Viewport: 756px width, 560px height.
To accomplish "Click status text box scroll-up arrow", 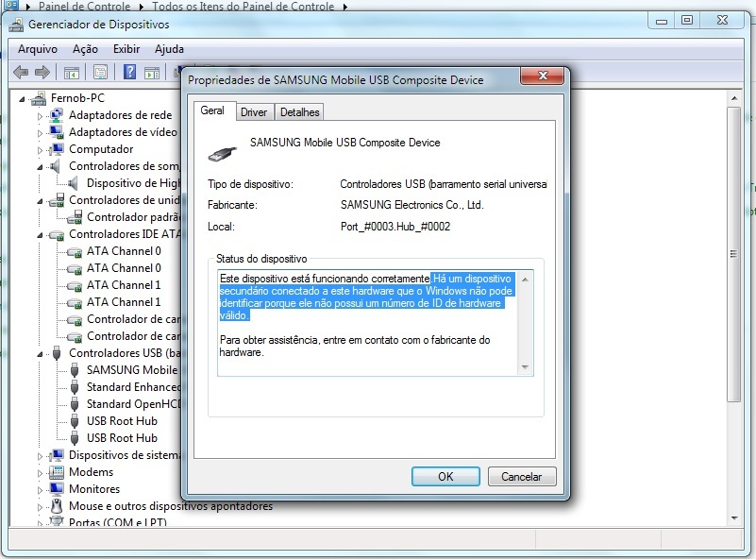I will coord(525,280).
